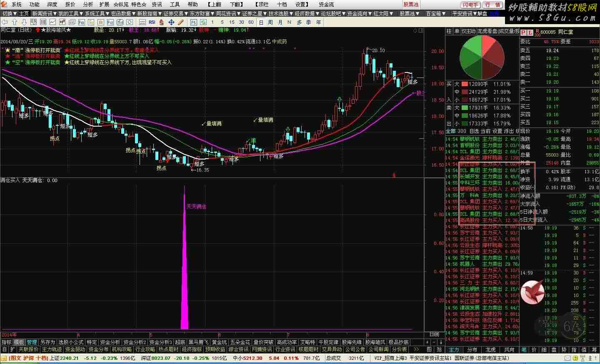Select the 30-minute period

click(x=241, y=22)
